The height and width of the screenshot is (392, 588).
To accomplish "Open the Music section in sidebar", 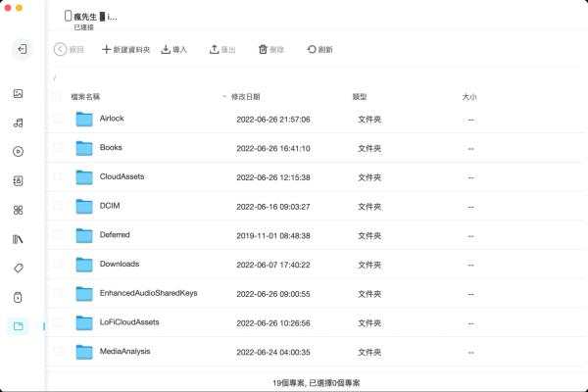I will (x=18, y=122).
